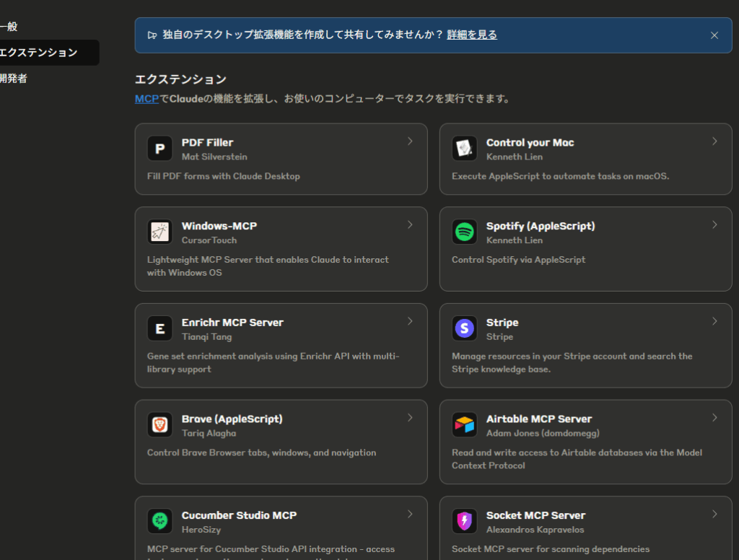
Task: Click the Cucumber Studio MCP title
Action: (239, 515)
